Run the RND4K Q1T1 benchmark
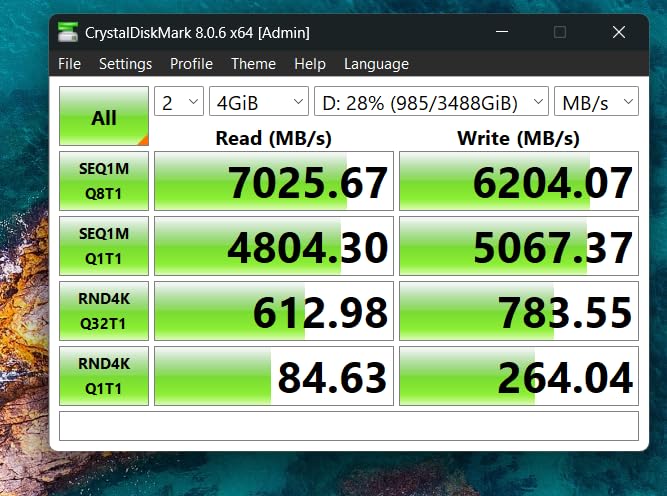667x496 pixels. (104, 375)
